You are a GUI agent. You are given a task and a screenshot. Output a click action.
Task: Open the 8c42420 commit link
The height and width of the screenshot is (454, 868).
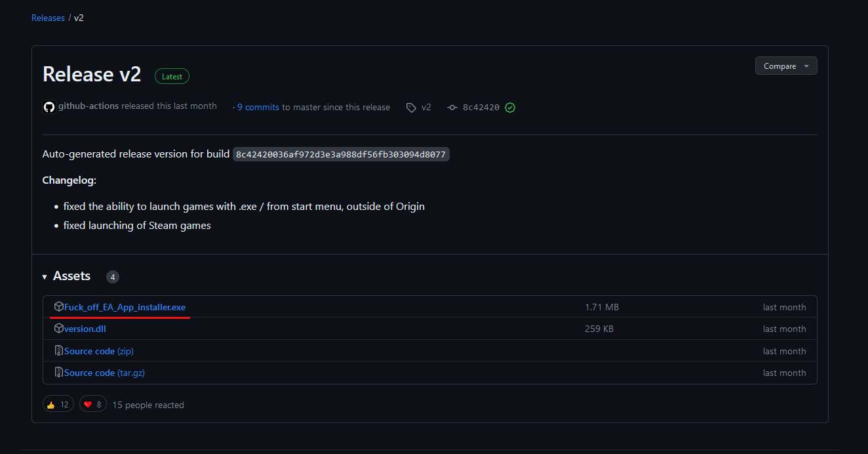(481, 108)
